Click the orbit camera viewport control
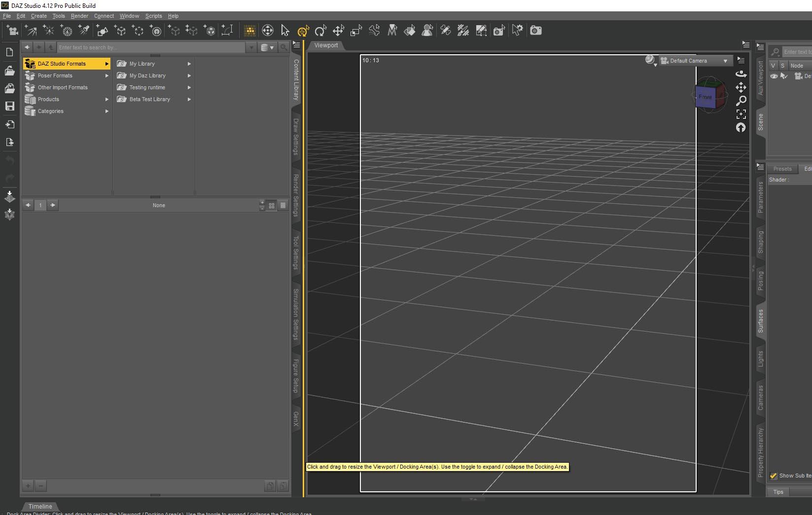Viewport: 812px width, 515px height. tap(741, 74)
